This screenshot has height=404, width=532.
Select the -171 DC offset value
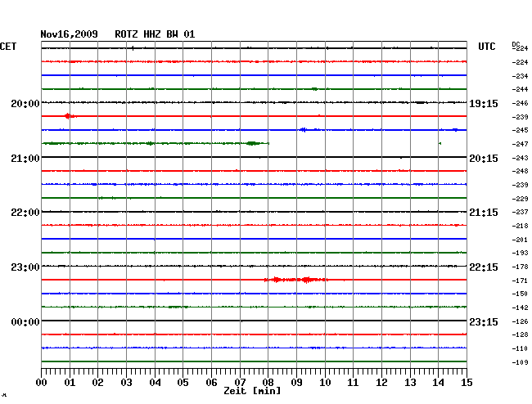click(x=520, y=281)
